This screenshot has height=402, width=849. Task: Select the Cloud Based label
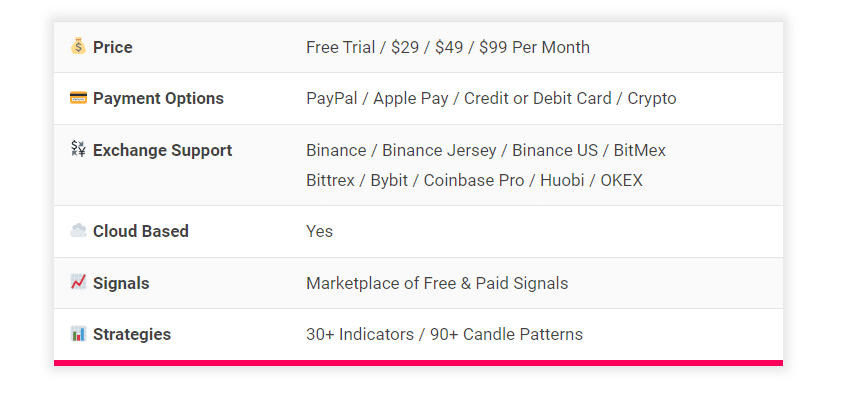[140, 232]
